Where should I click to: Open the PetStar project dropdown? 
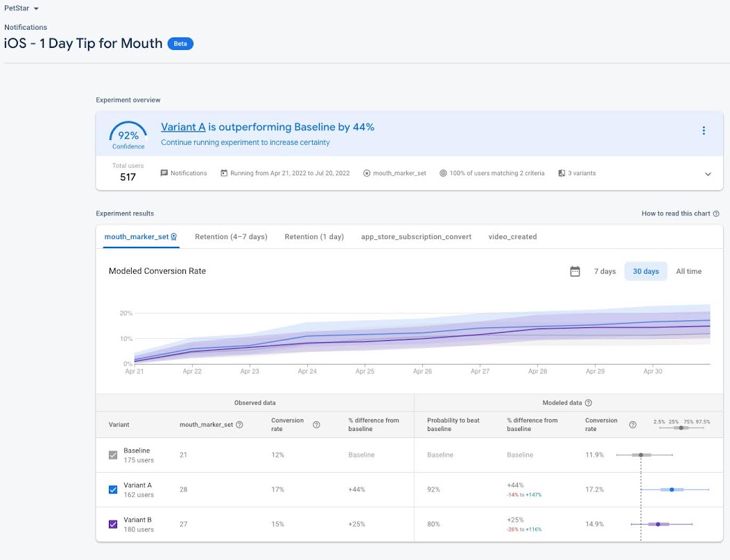[x=21, y=8]
